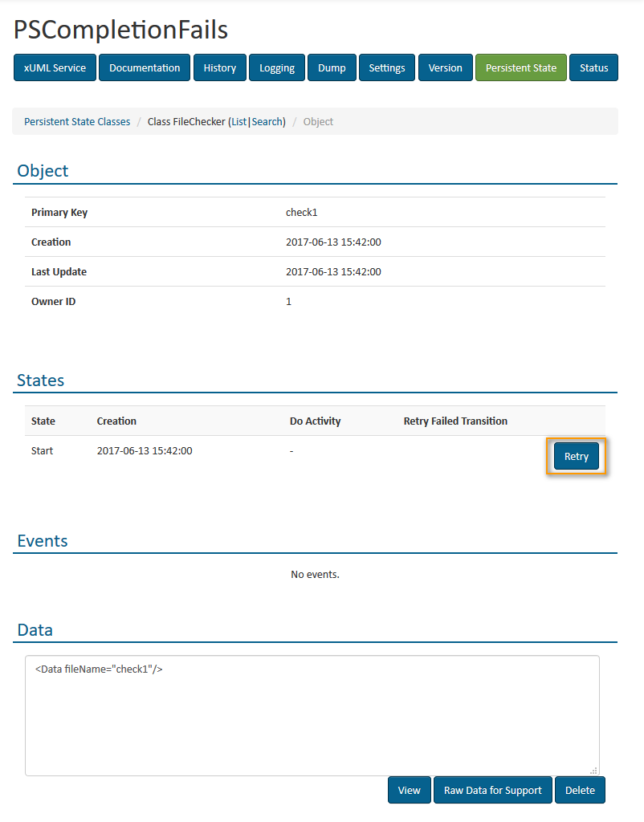Delete the persistent state object

tap(579, 790)
